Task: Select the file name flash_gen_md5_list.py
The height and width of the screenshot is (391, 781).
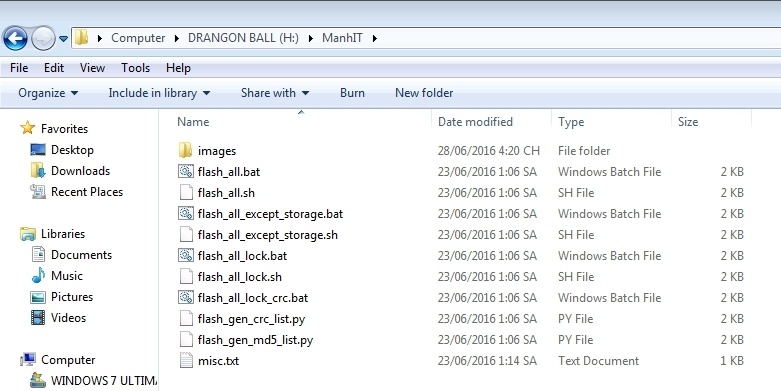Action: coord(255,340)
